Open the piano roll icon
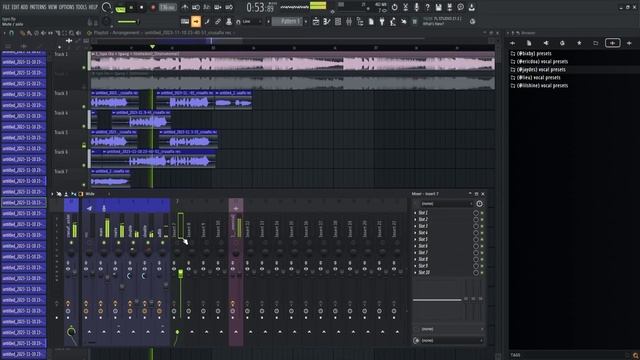640x360 pixels. (x=327, y=22)
